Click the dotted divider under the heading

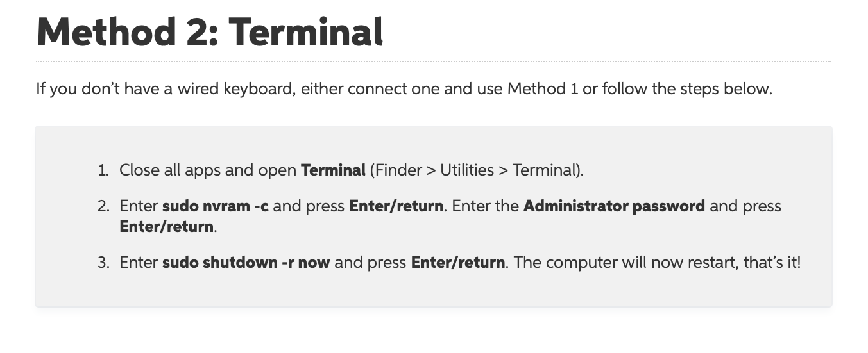click(x=434, y=62)
